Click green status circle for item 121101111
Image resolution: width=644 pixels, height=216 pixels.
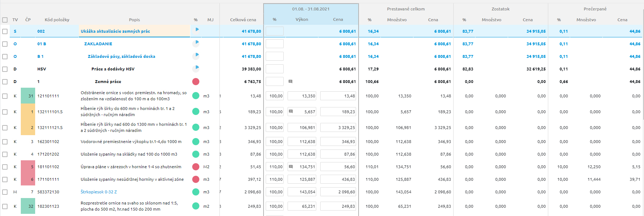click(196, 96)
